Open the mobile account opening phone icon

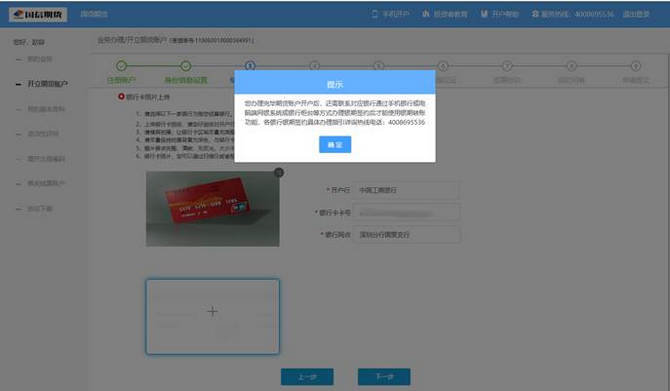point(375,14)
